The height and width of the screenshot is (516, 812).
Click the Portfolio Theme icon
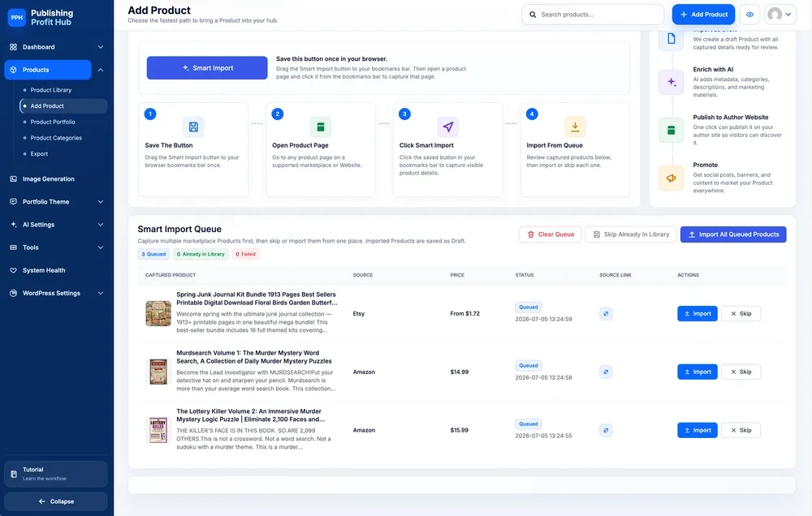pos(14,202)
